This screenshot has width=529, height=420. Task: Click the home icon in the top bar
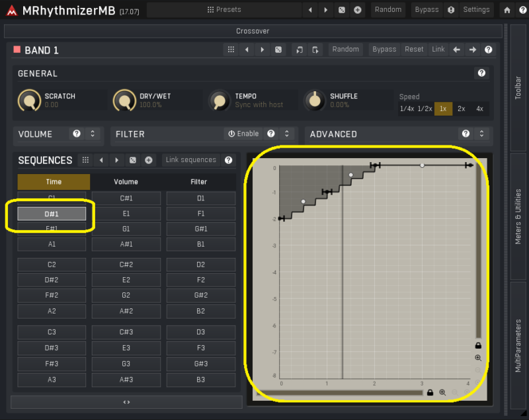coord(507,10)
